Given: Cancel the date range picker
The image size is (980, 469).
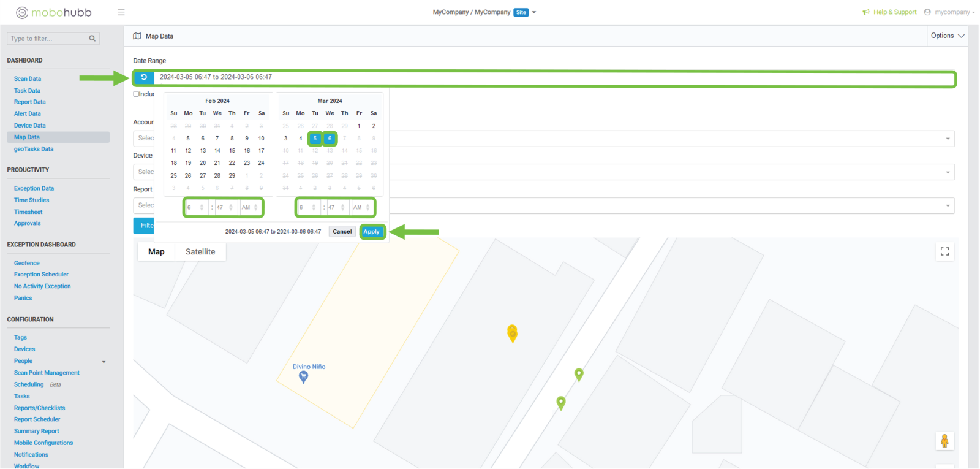Looking at the screenshot, I should tap(342, 232).
